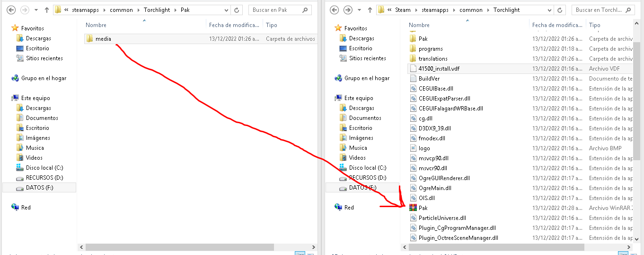This screenshot has width=644, height=255.
Task: Click the up arrow in right window
Action: [x=370, y=10]
